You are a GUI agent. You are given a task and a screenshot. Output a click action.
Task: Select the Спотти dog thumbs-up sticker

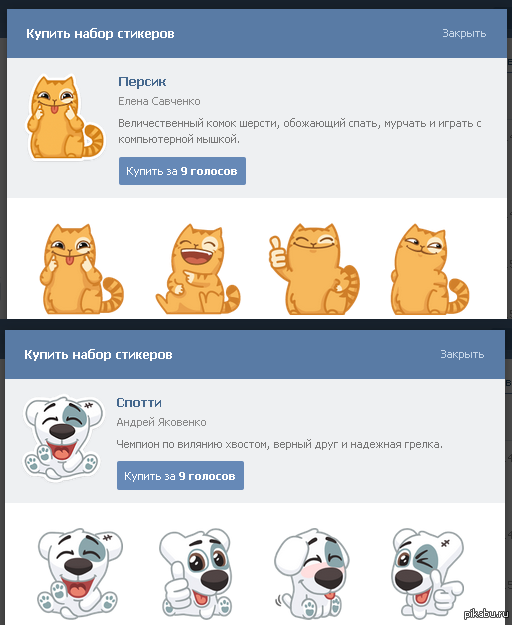pyautogui.click(x=195, y=574)
